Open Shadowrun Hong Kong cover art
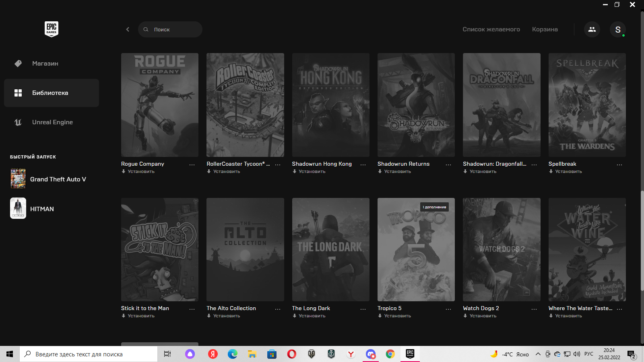This screenshot has width=644, height=362. (331, 105)
